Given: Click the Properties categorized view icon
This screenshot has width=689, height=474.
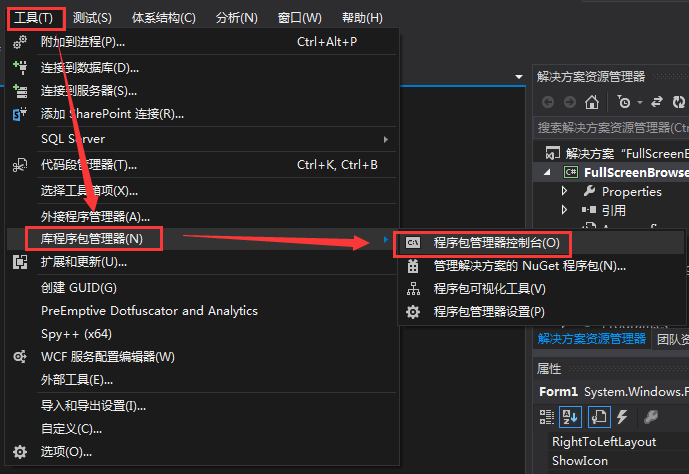Looking at the screenshot, I should point(547,417).
